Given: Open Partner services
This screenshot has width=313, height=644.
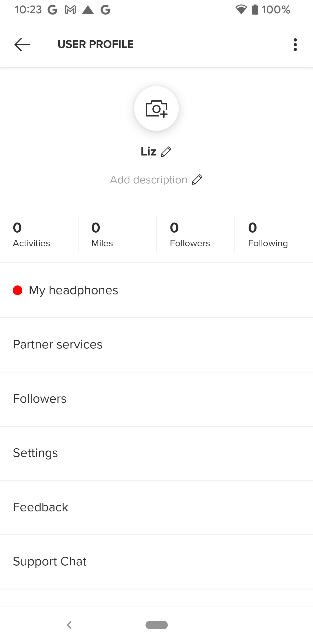Looking at the screenshot, I should [58, 345].
